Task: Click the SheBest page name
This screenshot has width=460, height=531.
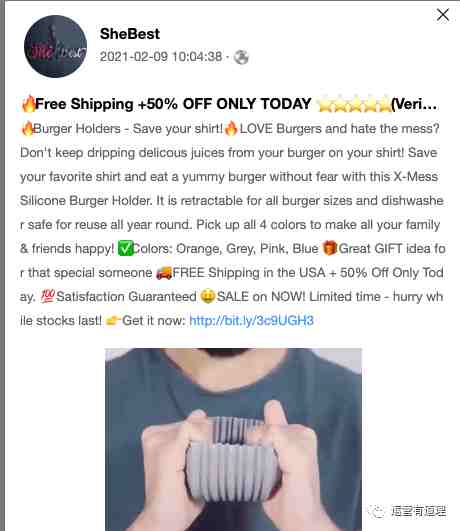Action: [x=130, y=34]
